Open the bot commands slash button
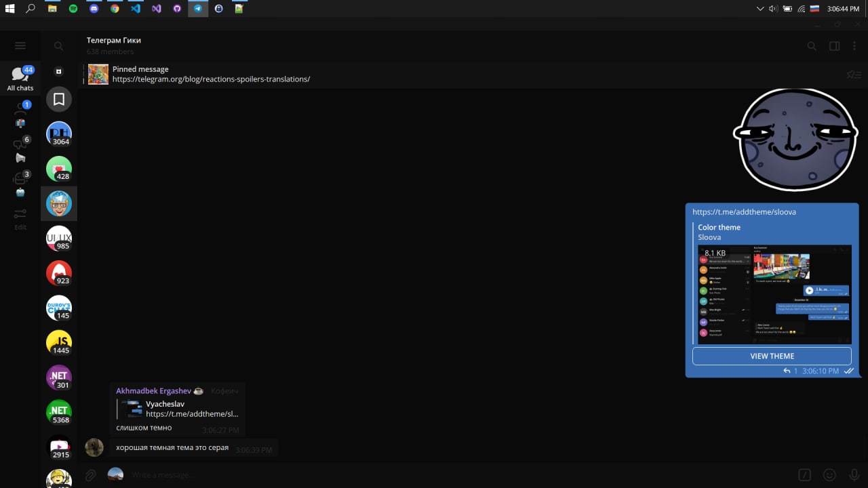868x488 pixels. (805, 475)
